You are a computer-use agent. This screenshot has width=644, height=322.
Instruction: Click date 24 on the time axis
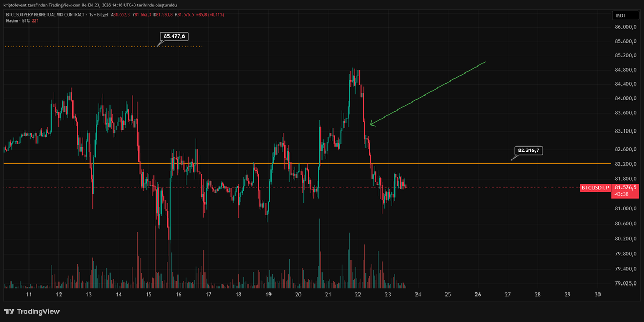coord(418,294)
